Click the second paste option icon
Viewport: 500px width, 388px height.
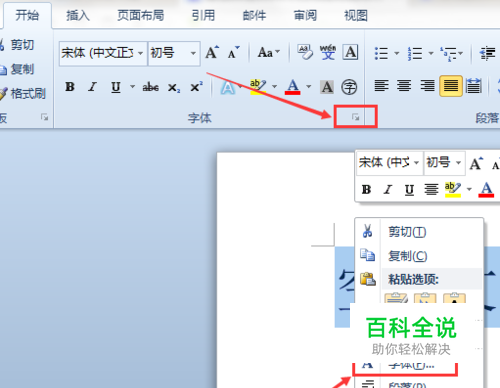coord(425,298)
